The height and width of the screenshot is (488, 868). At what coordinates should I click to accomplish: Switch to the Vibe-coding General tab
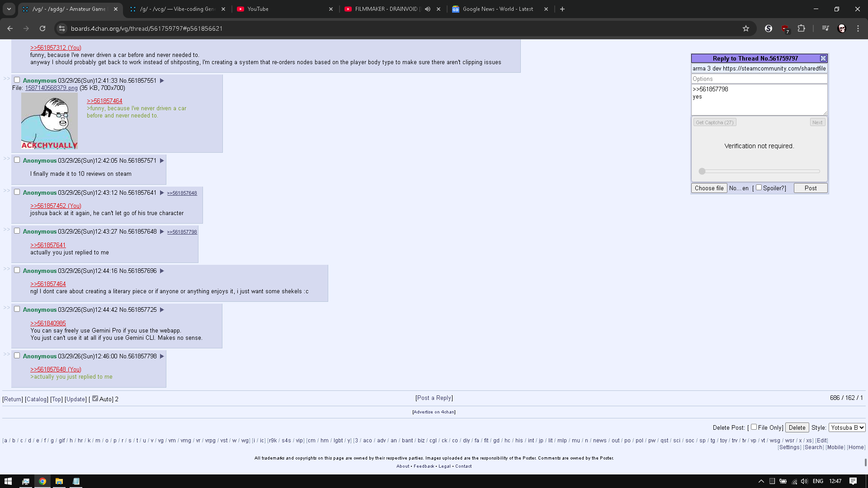(x=176, y=9)
